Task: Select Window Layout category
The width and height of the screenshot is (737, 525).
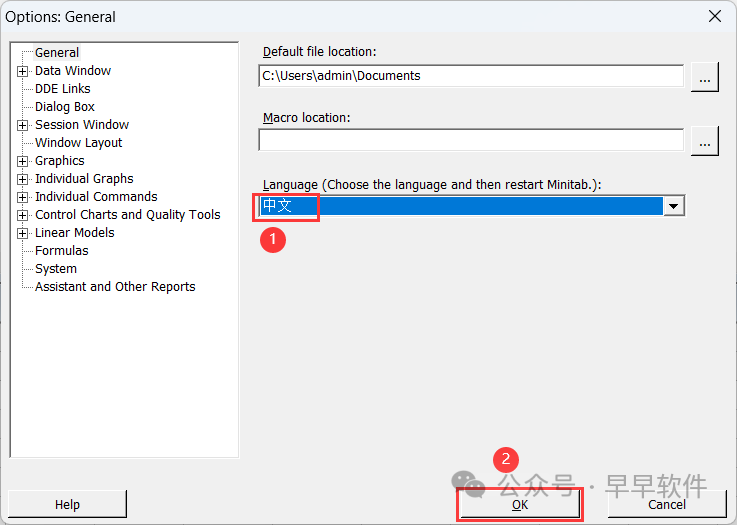Action: pos(78,143)
